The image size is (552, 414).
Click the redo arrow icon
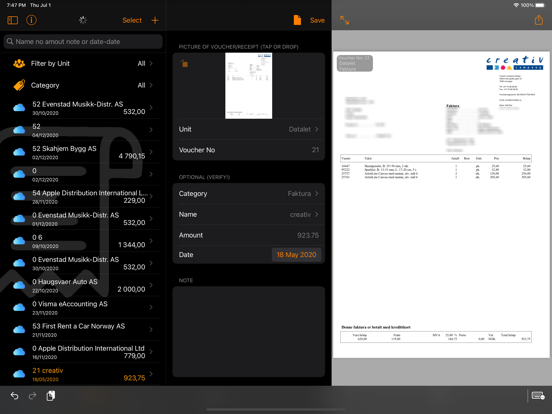[32, 396]
